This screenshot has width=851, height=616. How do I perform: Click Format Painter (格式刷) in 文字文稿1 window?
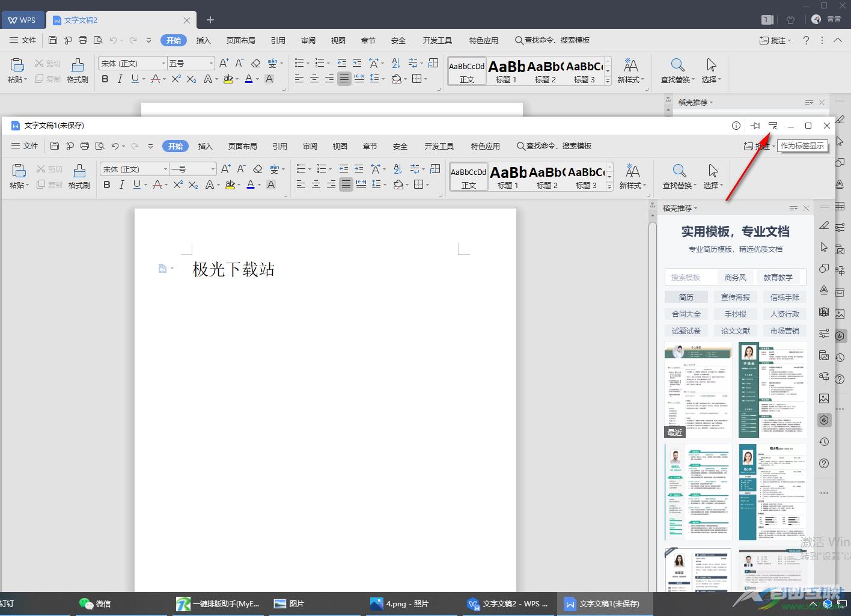[79, 175]
